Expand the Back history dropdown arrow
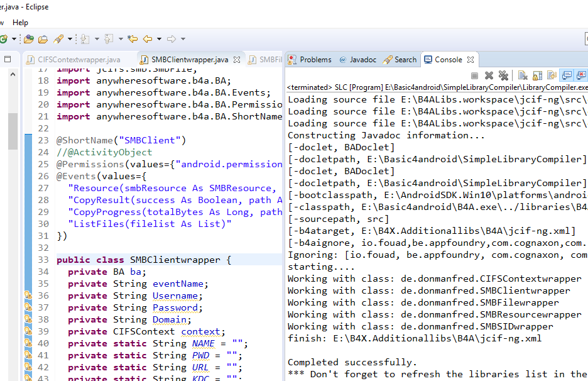The width and height of the screenshot is (588, 381). tap(159, 39)
